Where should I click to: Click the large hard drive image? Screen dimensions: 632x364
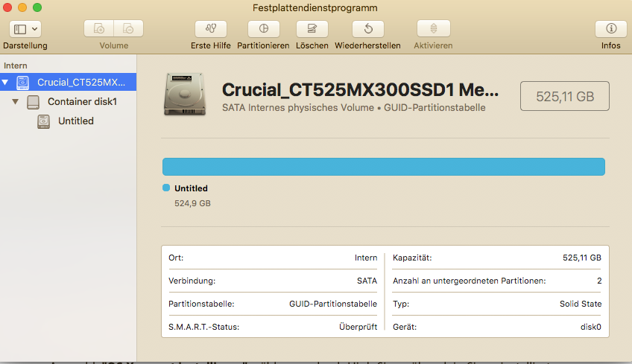[185, 95]
